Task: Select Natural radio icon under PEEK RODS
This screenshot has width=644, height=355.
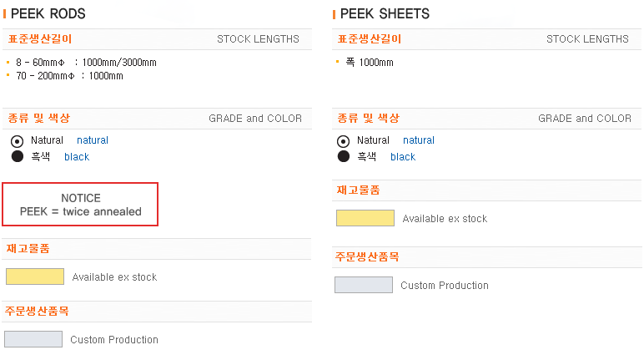Action: (x=17, y=141)
